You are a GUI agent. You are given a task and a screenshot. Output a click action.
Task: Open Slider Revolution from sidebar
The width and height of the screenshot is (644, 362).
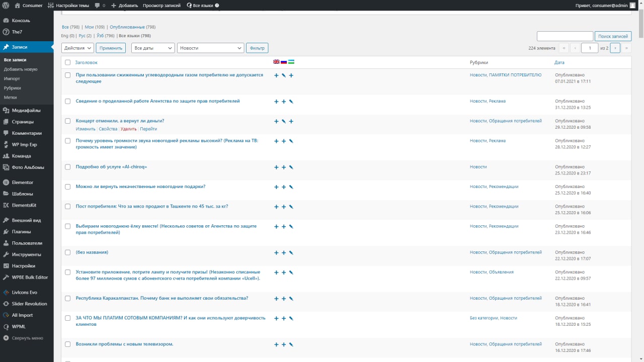coord(27,304)
